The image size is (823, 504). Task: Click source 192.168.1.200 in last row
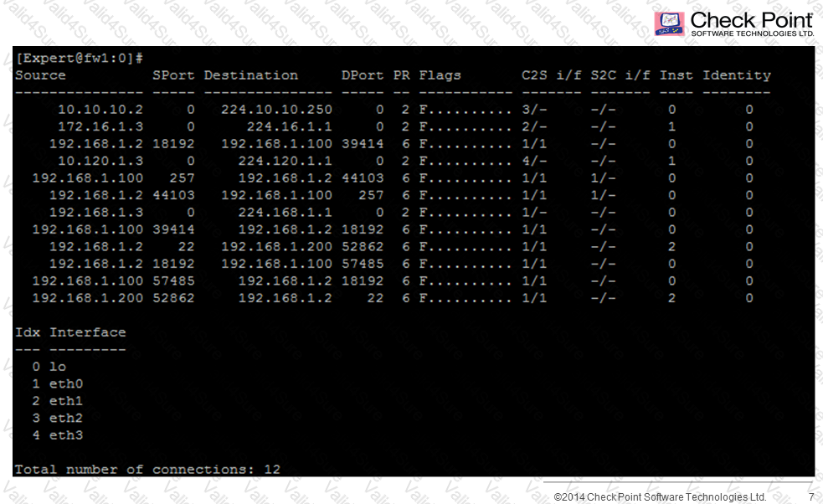coord(88,298)
